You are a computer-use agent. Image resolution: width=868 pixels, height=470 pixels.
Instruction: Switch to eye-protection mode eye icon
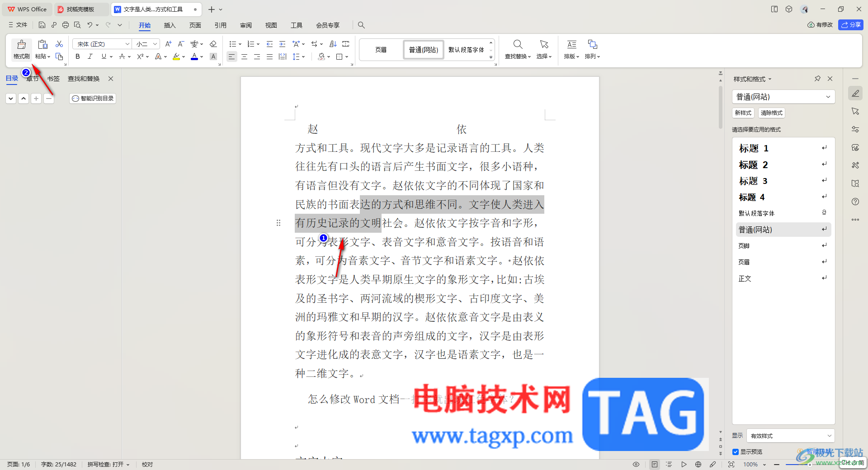pos(636,464)
